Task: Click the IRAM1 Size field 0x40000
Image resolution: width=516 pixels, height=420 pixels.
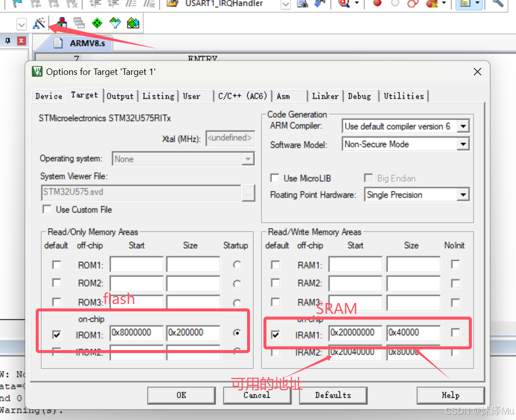Action: tap(413, 333)
